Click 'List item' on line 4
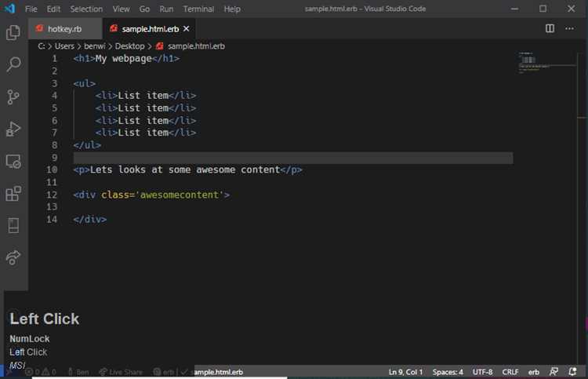Image resolution: width=588 pixels, height=379 pixels. [143, 96]
